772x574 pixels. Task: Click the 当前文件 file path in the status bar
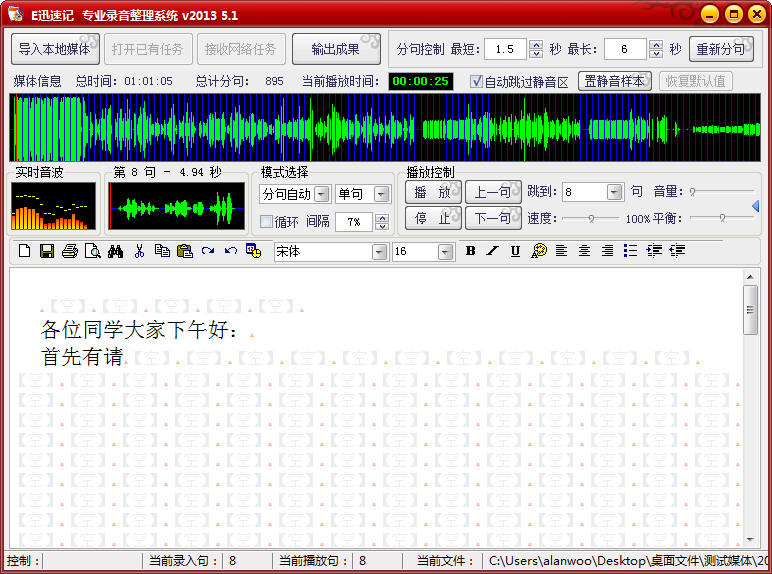tap(627, 561)
